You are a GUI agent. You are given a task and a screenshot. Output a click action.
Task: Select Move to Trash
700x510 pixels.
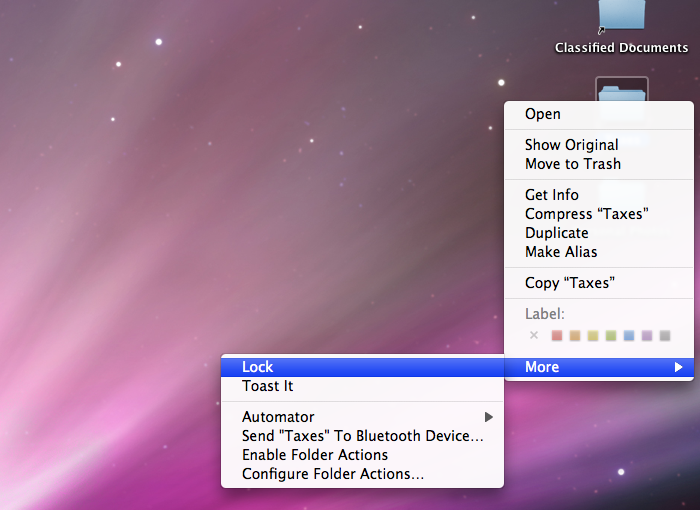[573, 164]
